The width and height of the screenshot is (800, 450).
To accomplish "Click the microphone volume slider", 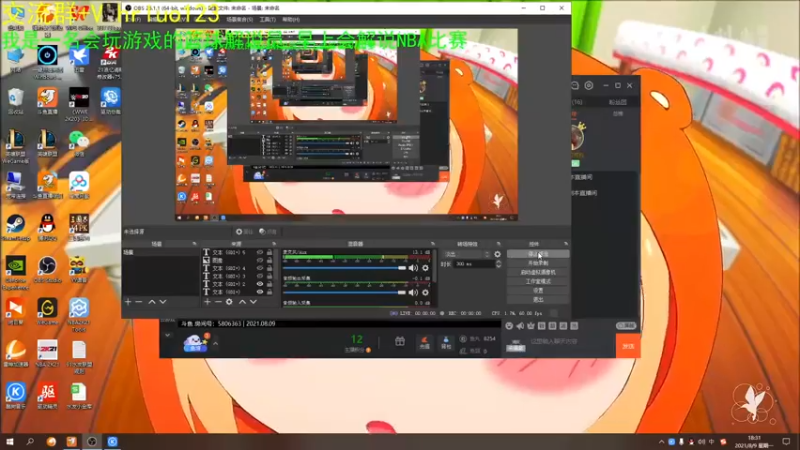I will 344,268.
